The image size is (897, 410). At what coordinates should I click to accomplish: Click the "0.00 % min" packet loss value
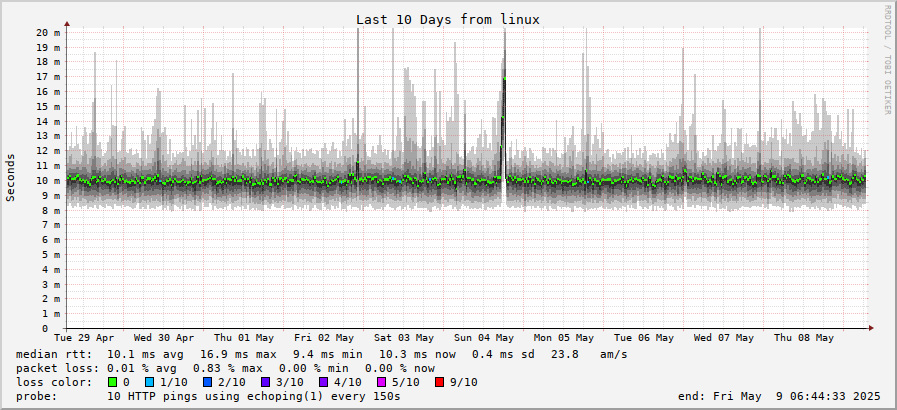point(313,368)
